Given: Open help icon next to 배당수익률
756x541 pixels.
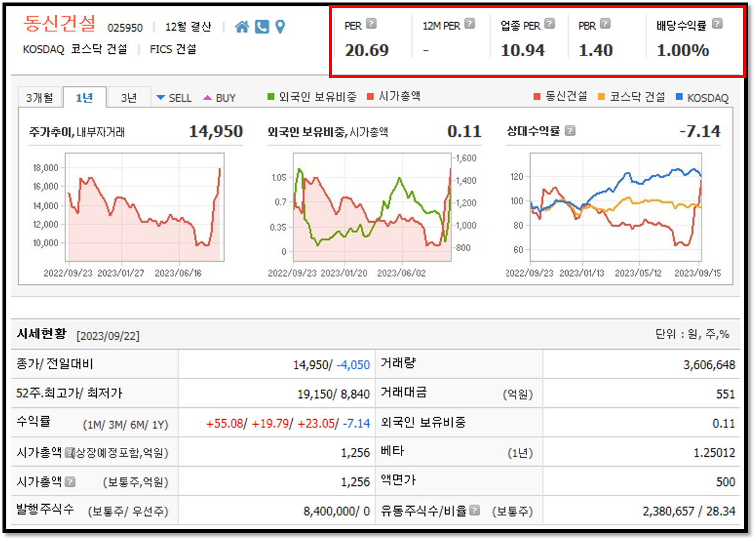Looking at the screenshot, I should pyautogui.click(x=717, y=24).
